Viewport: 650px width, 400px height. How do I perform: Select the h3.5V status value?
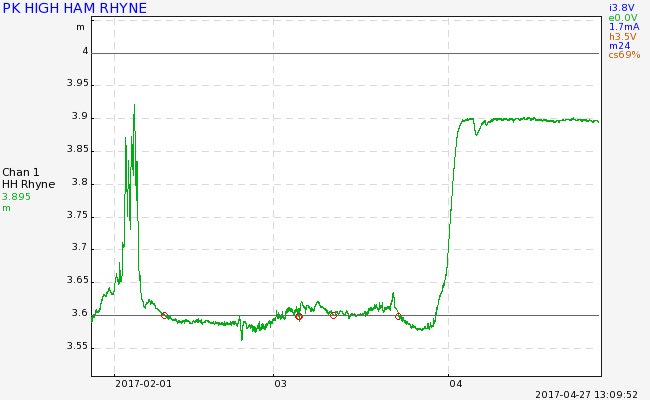click(623, 36)
